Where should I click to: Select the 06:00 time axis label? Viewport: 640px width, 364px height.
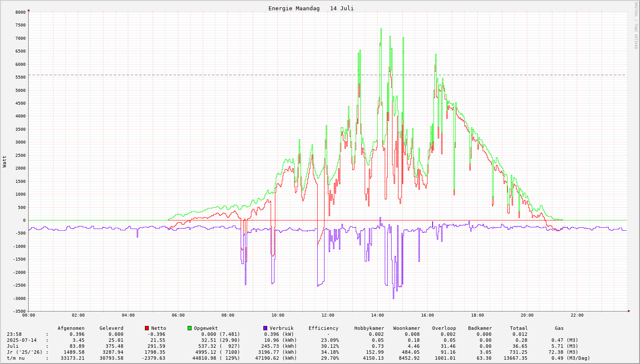click(178, 315)
